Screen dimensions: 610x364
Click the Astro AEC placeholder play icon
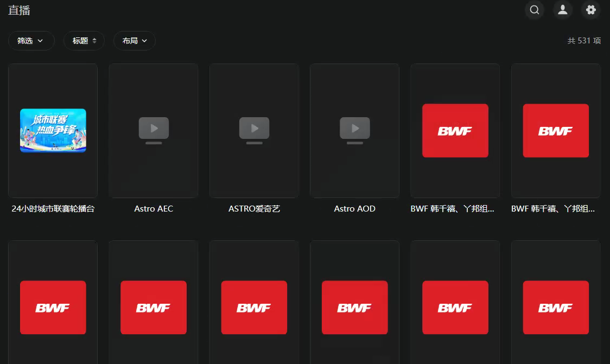point(154,131)
